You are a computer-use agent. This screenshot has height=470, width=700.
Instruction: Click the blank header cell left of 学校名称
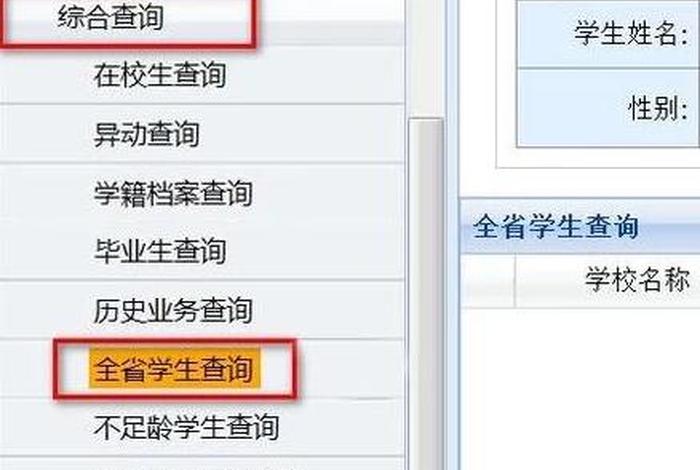[488, 280]
